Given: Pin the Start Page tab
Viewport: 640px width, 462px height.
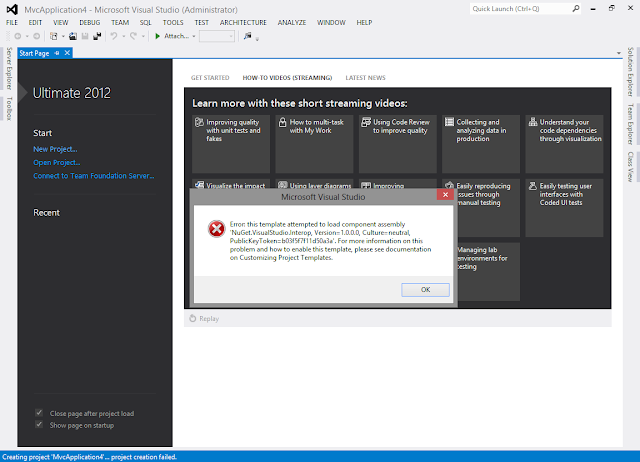Looking at the screenshot, I should [x=57, y=53].
